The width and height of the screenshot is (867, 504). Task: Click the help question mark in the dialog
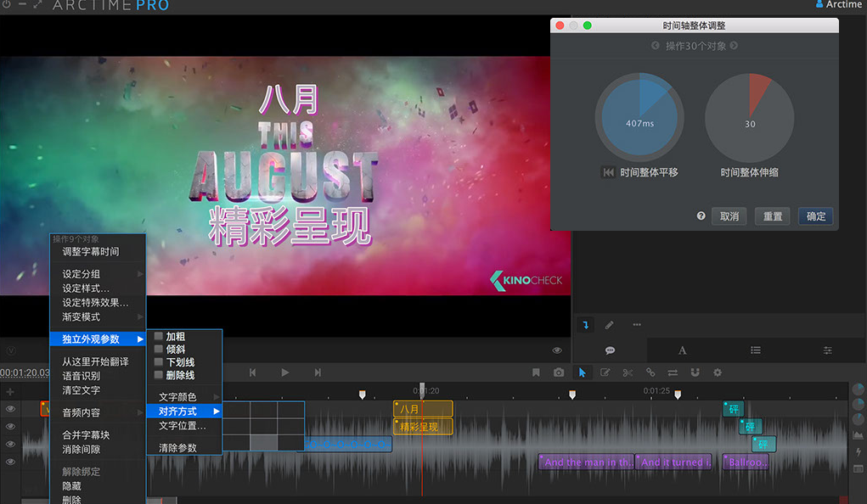click(701, 216)
